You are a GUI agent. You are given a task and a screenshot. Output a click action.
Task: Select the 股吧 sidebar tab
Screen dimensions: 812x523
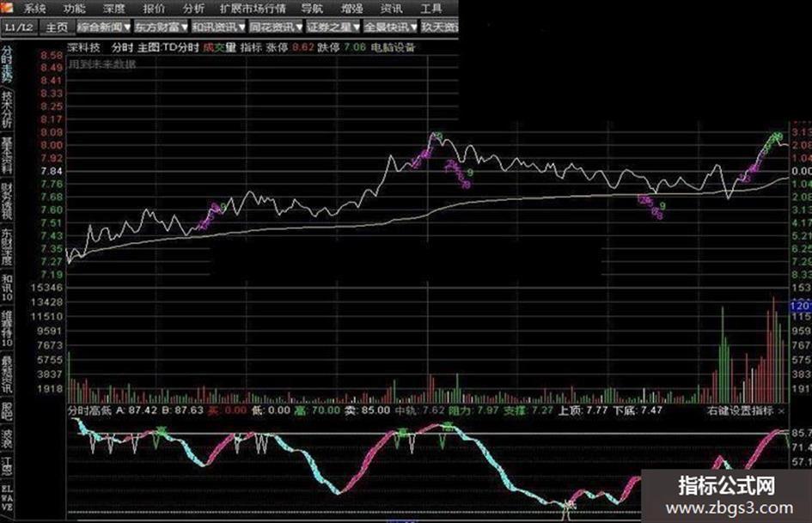point(7,411)
